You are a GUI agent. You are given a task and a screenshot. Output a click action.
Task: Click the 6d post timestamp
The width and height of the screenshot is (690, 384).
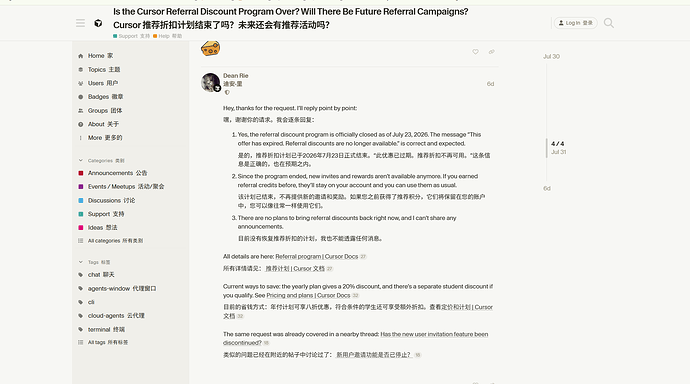[490, 84]
